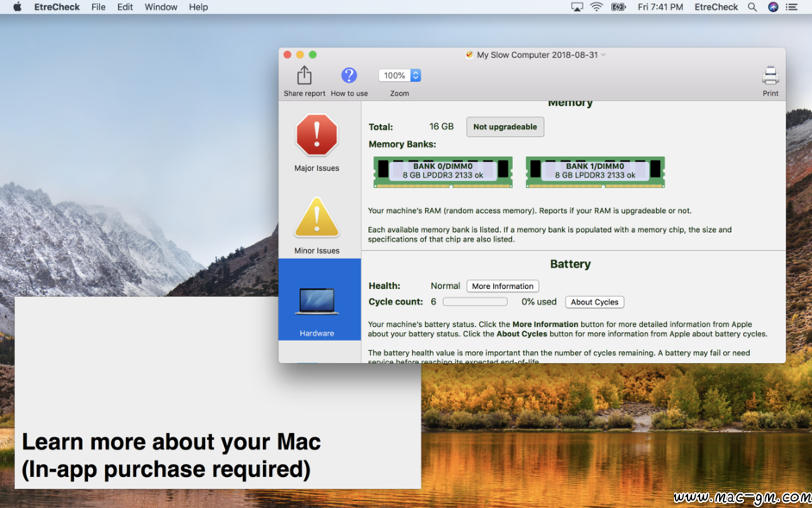
Task: Open the Help menu
Action: tap(198, 7)
